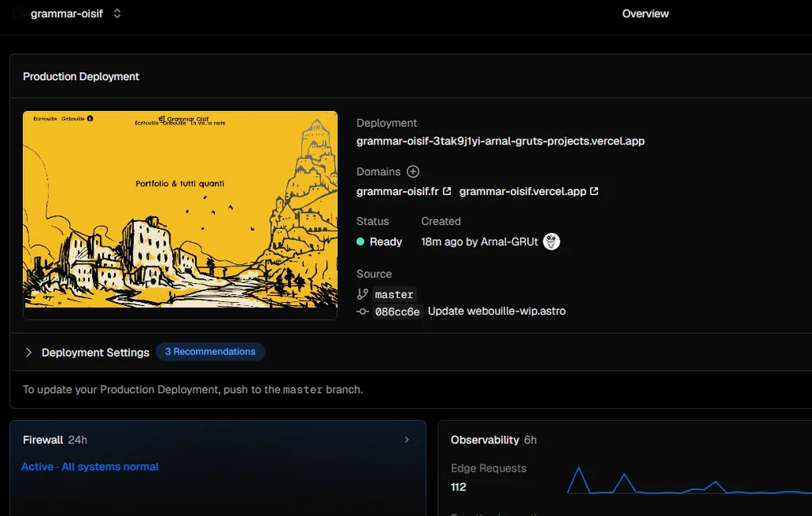Click the Deployment Settings label

[95, 353]
